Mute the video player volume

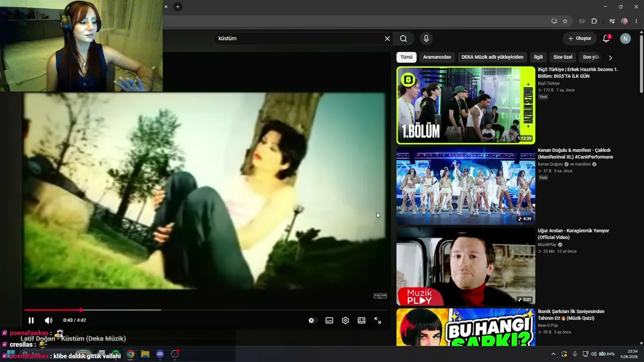click(x=48, y=320)
